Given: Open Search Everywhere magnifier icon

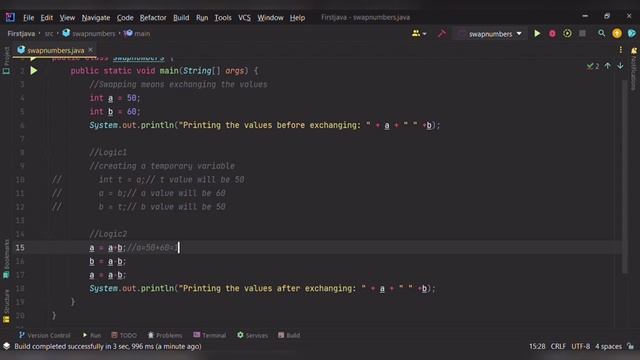Looking at the screenshot, I should tap(602, 33).
